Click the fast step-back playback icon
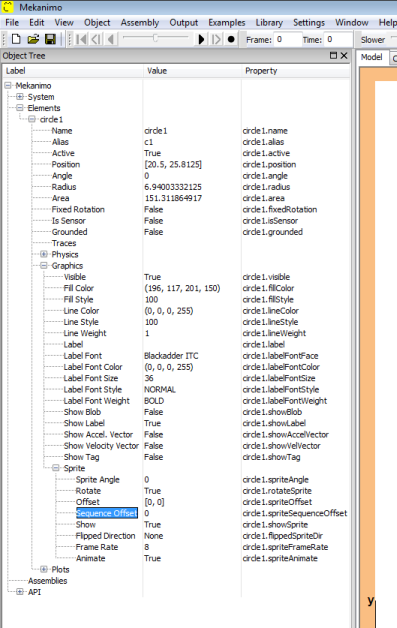This screenshot has height=628, width=397. [x=96, y=39]
